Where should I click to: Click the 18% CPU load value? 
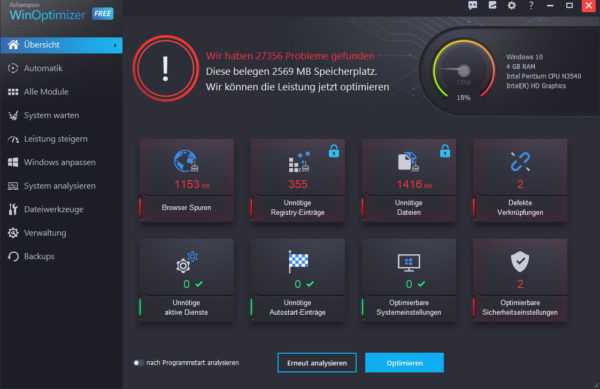click(463, 98)
